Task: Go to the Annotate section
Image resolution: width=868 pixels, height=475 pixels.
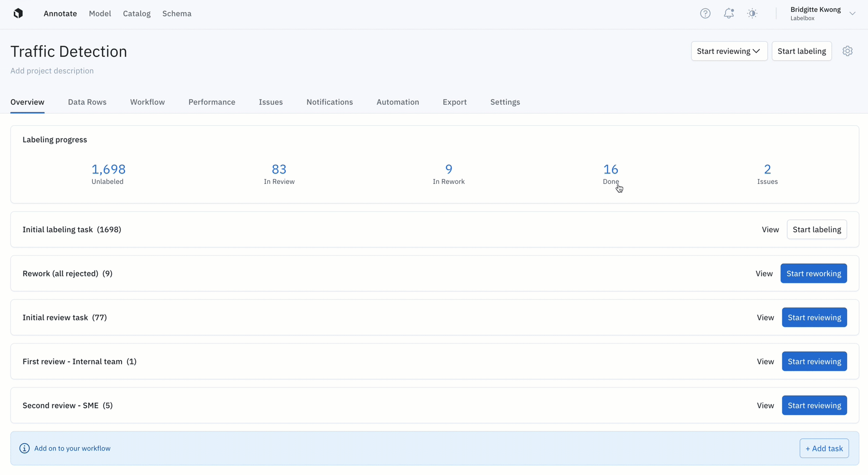Action: click(x=60, y=14)
